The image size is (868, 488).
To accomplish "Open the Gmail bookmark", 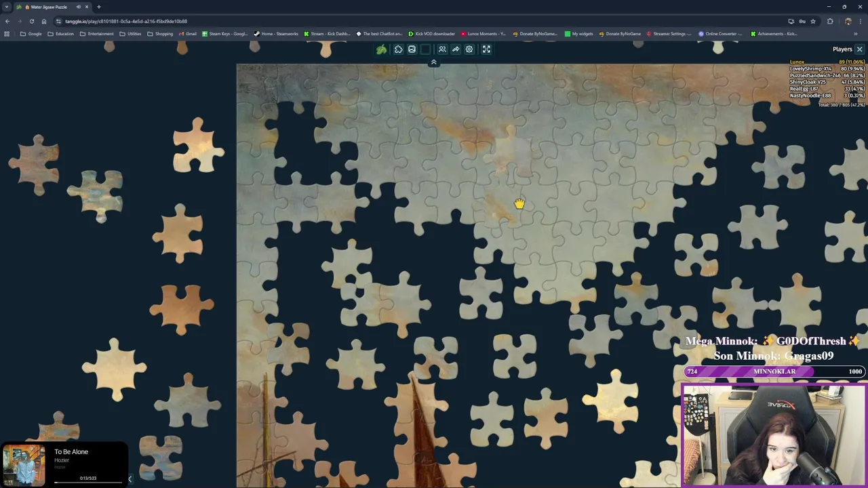I will coord(188,34).
